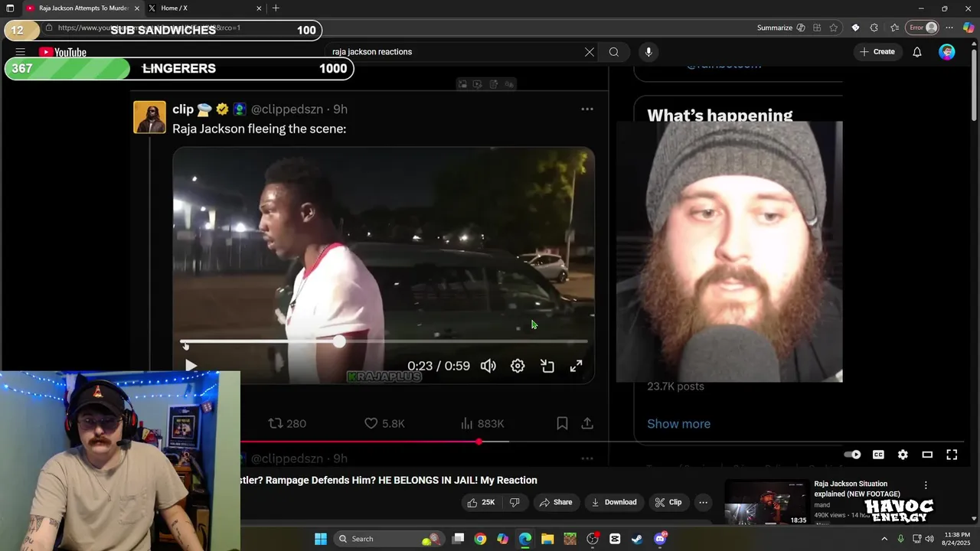Open the second tweet's three-dot menu

pyautogui.click(x=587, y=458)
